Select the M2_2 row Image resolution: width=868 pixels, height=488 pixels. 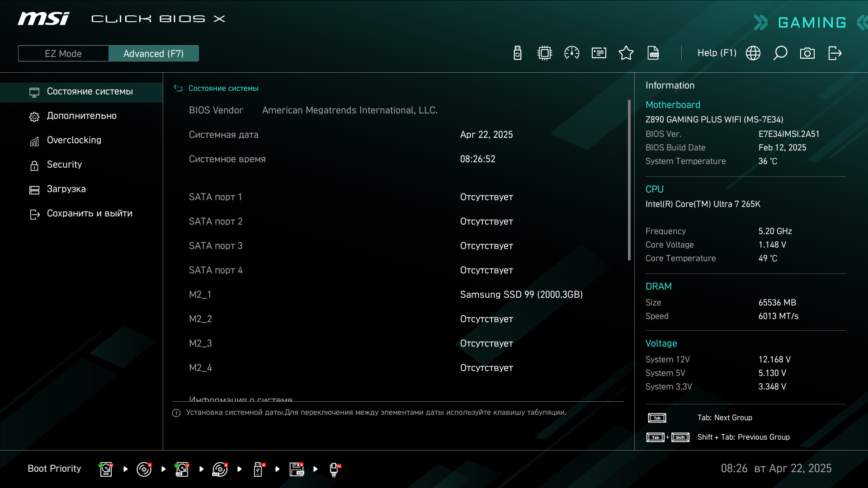tap(398, 319)
